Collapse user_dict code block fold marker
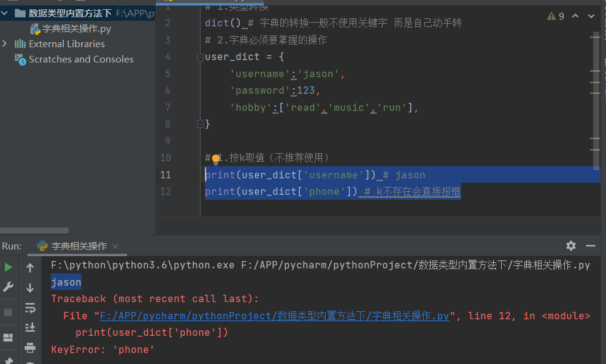The width and height of the screenshot is (606, 364). point(200,58)
